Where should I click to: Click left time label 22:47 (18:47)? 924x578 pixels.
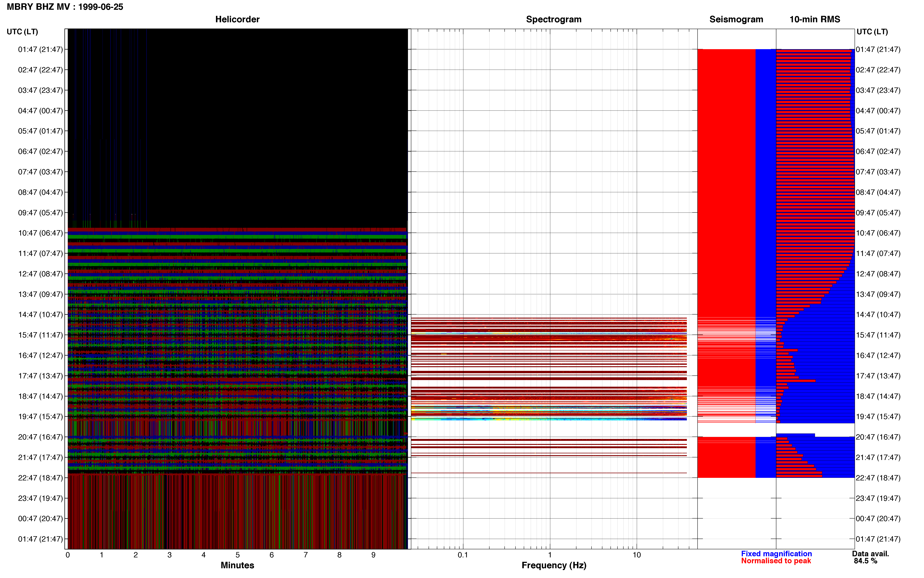41,478
